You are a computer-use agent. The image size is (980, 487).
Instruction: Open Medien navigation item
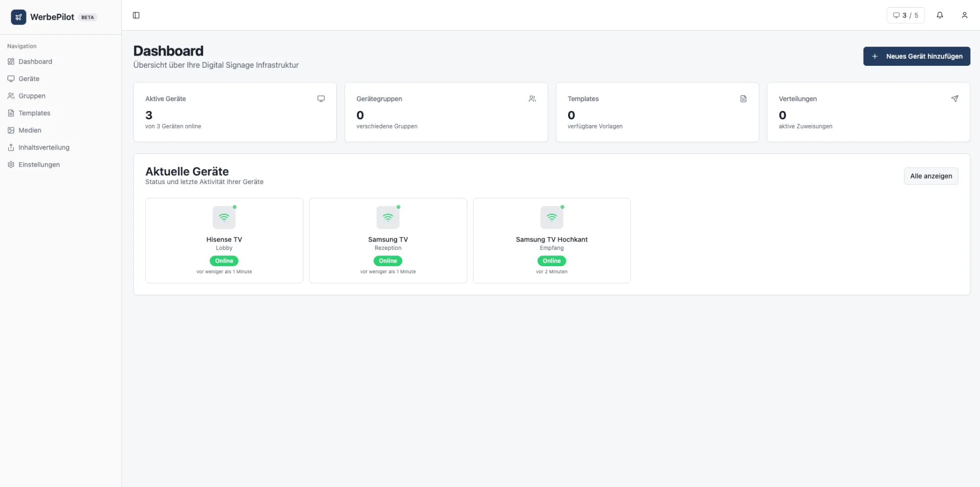[61, 130]
